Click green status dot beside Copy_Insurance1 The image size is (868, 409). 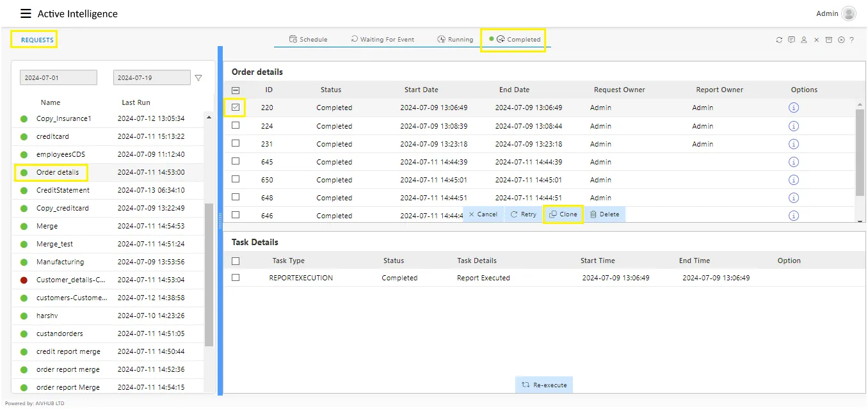[x=24, y=118]
